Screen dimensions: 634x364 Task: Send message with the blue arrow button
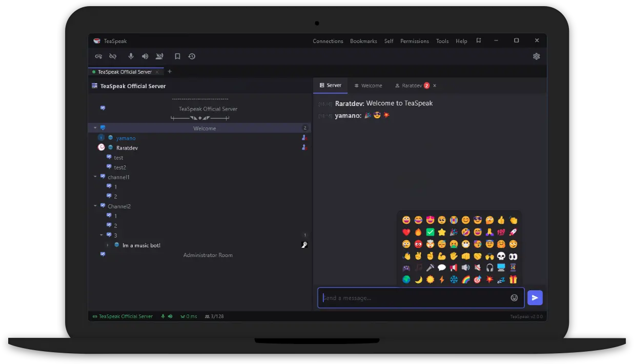535,297
